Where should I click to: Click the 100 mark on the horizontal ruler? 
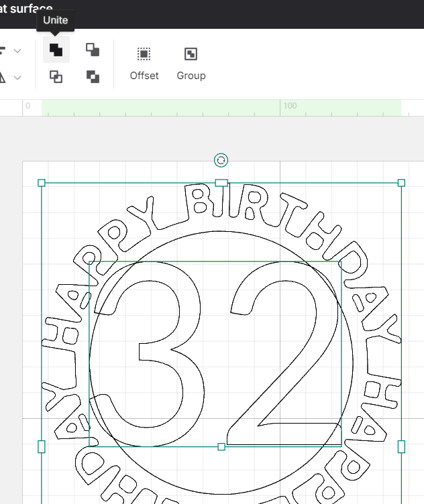click(x=289, y=106)
